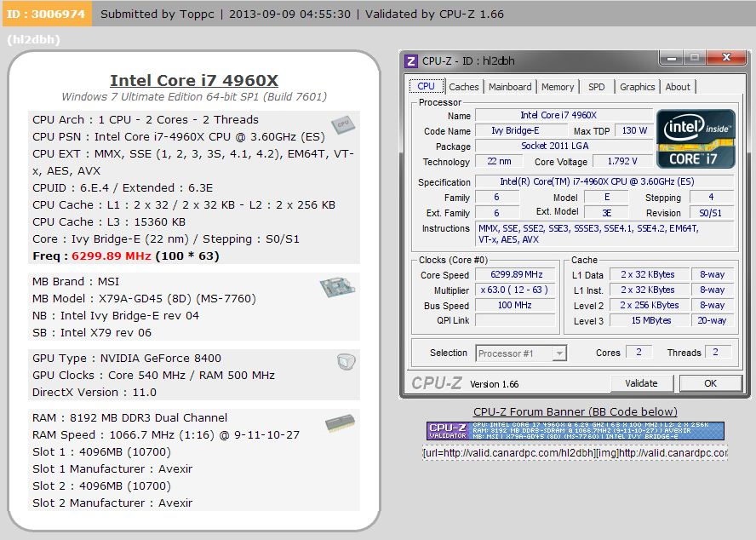The image size is (756, 540).
Task: Click the CPU chip icon in the CPU section
Action: click(x=343, y=124)
